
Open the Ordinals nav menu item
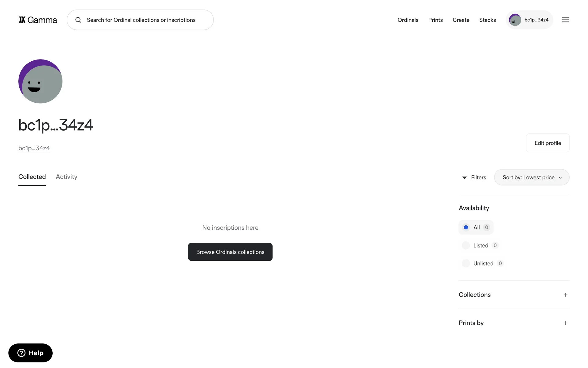pyautogui.click(x=408, y=20)
